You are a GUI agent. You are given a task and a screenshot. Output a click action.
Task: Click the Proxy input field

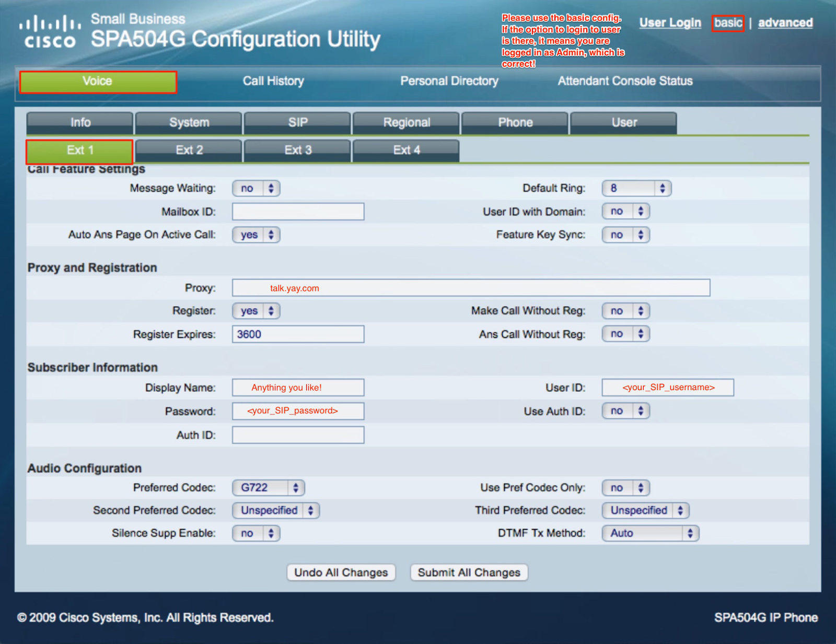pos(471,288)
